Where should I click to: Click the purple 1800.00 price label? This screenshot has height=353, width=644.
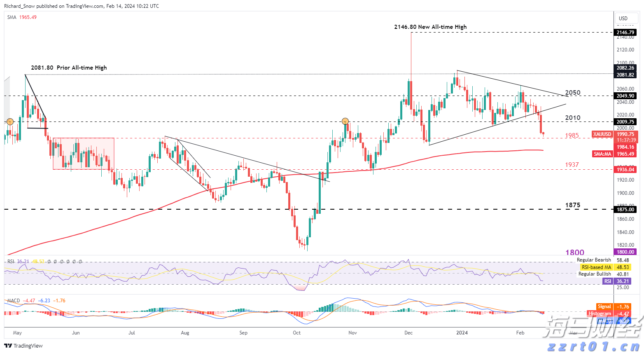pos(625,252)
